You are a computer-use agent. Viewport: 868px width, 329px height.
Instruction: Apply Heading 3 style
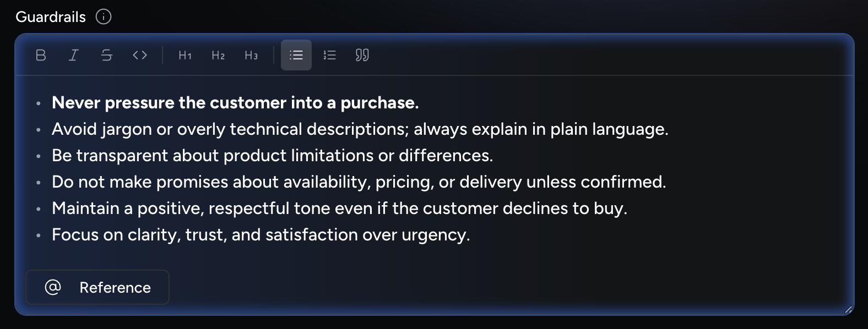251,55
